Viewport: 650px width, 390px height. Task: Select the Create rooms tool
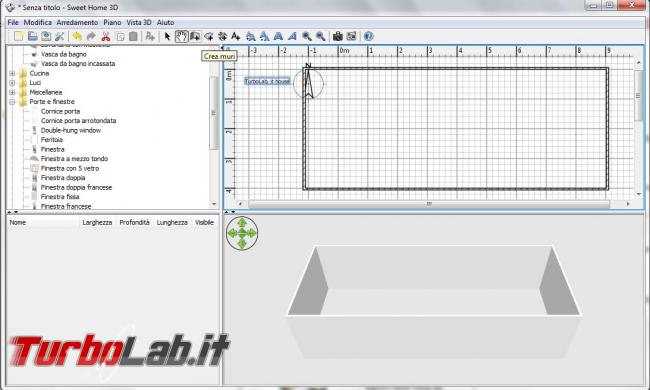pos(209,36)
